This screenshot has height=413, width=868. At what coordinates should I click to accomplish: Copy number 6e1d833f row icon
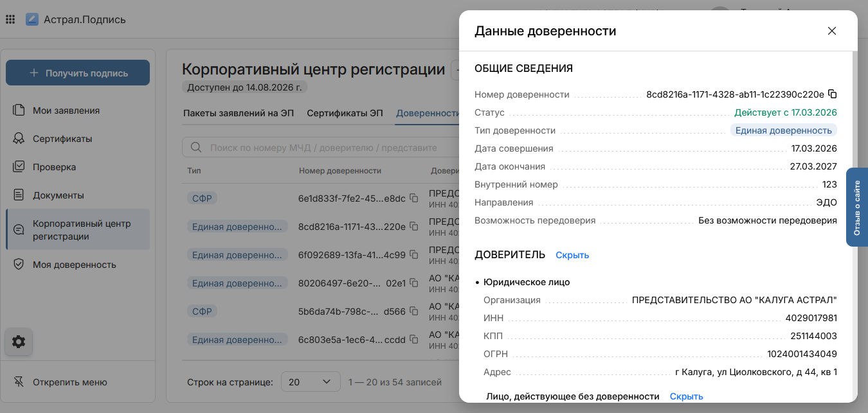coord(414,198)
